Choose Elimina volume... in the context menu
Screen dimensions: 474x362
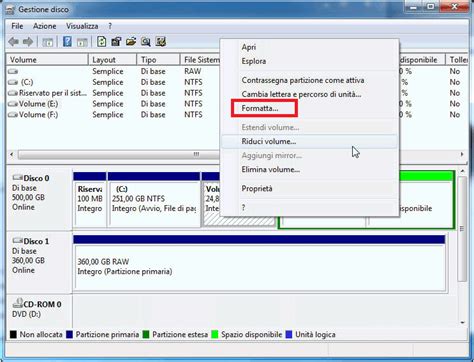pyautogui.click(x=310, y=169)
